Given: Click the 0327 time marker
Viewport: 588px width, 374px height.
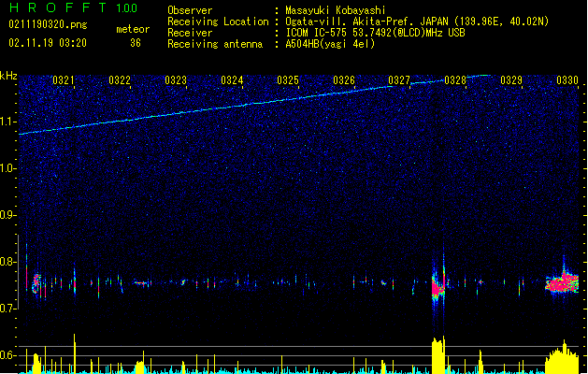Looking at the screenshot, I should [399, 80].
